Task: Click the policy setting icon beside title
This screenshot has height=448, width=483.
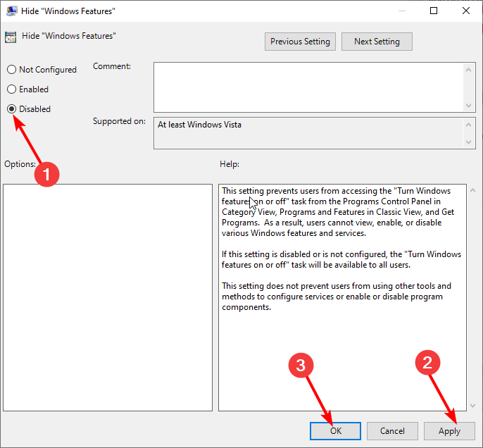Action: (x=11, y=37)
